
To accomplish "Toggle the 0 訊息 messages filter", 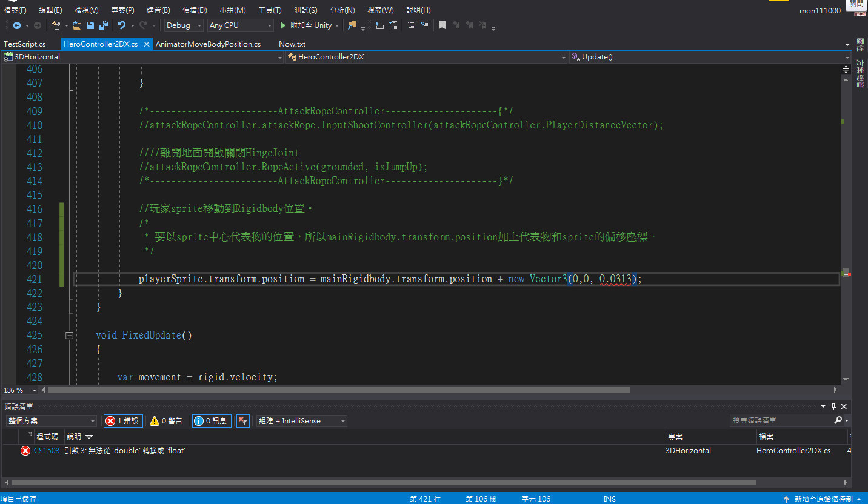I will [x=211, y=420].
